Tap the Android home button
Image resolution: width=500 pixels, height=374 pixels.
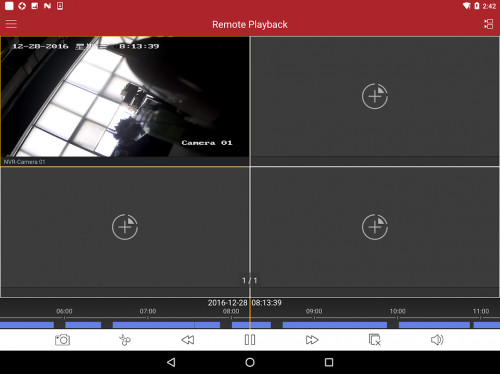pyautogui.click(x=250, y=362)
